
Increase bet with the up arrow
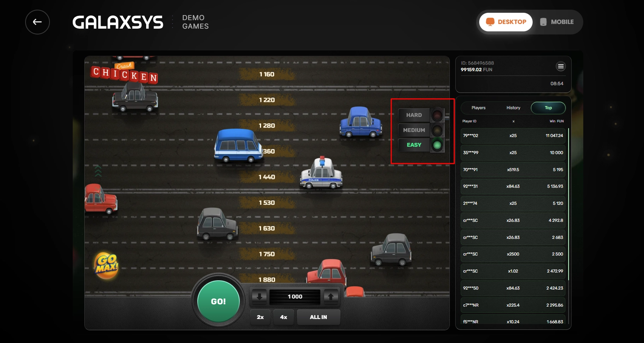click(331, 297)
